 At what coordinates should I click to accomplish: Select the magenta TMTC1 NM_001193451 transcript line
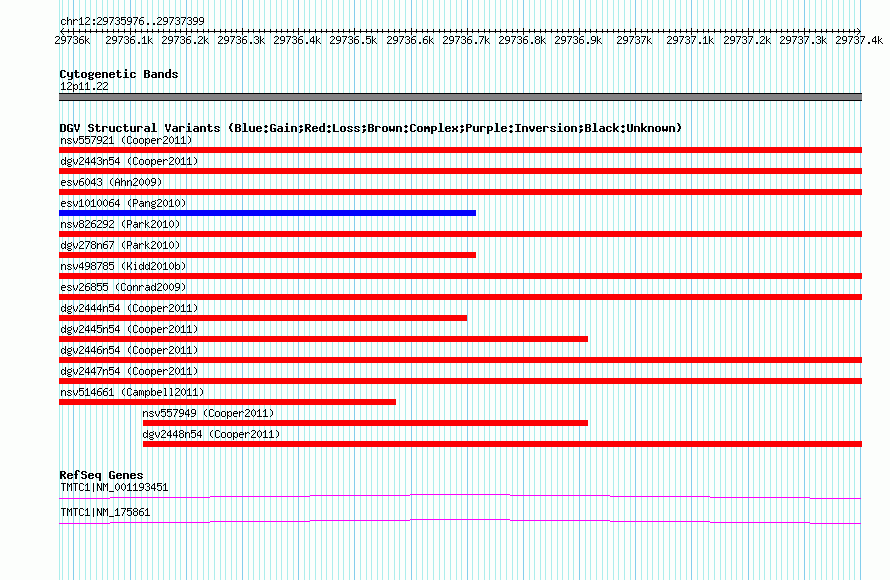(460, 497)
